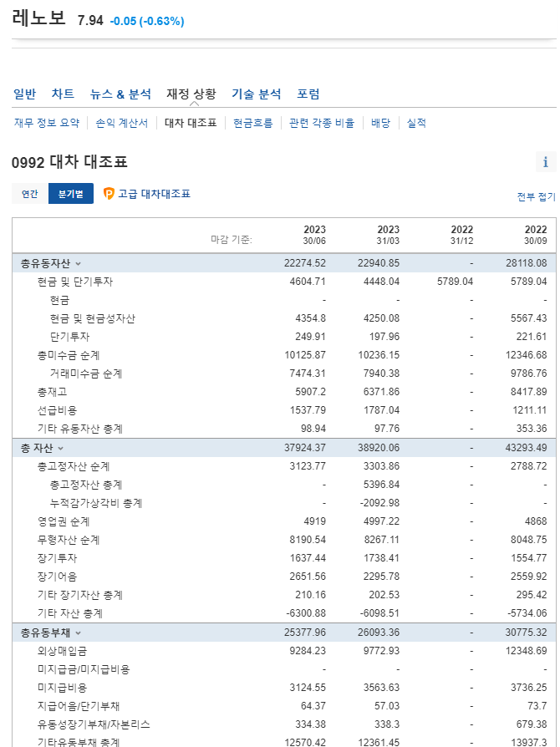Click the 5789.04 value under 31/12
The height and width of the screenshot is (747, 560).
click(456, 282)
